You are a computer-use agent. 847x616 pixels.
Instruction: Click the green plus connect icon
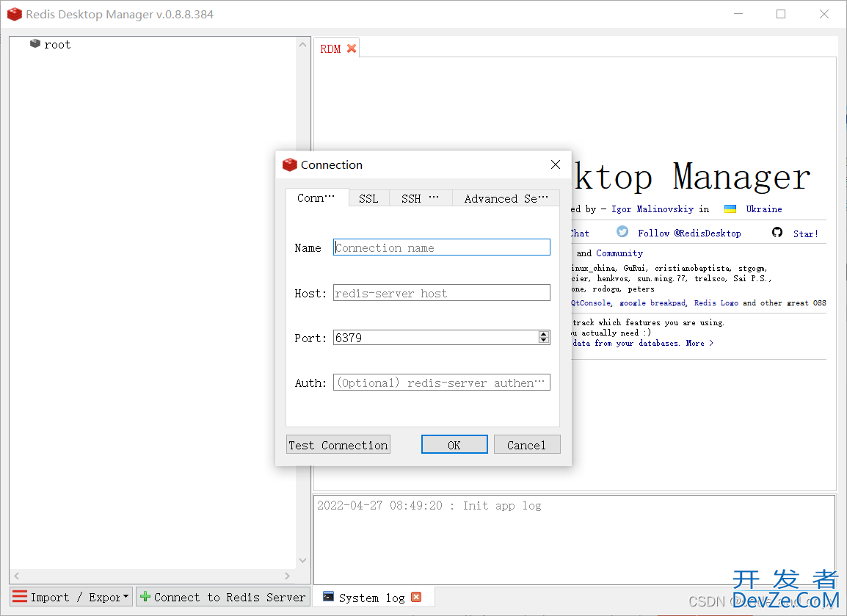[145, 597]
